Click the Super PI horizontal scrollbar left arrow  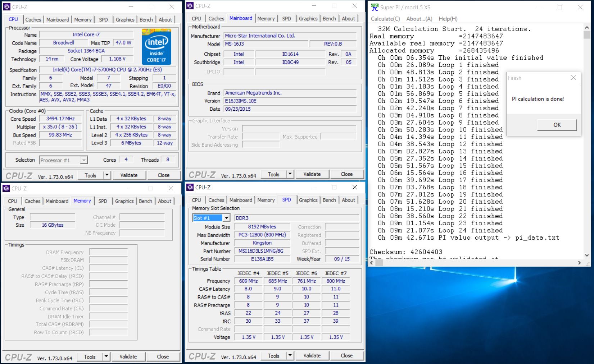(x=372, y=263)
